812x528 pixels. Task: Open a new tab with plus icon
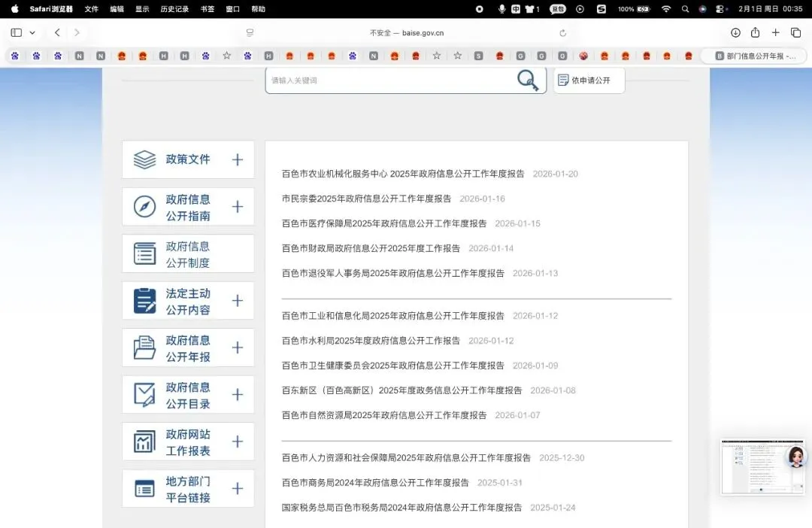775,32
